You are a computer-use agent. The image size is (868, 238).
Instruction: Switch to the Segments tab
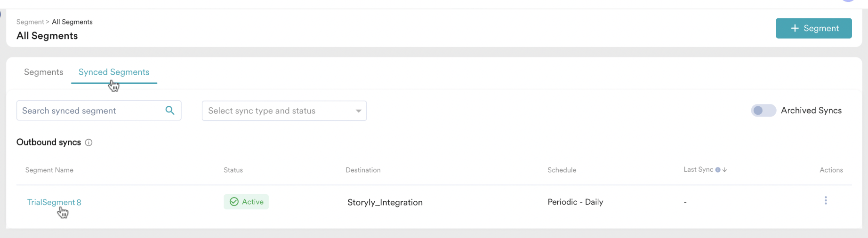[x=43, y=72]
